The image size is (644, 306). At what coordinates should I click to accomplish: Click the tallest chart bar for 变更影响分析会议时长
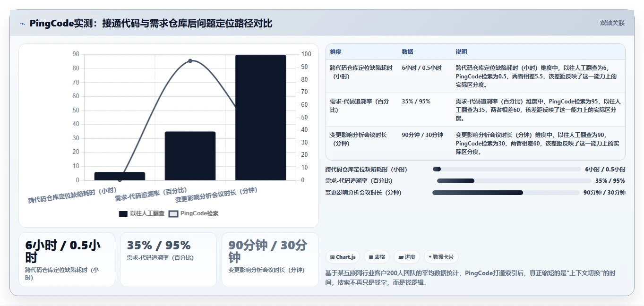[260, 118]
